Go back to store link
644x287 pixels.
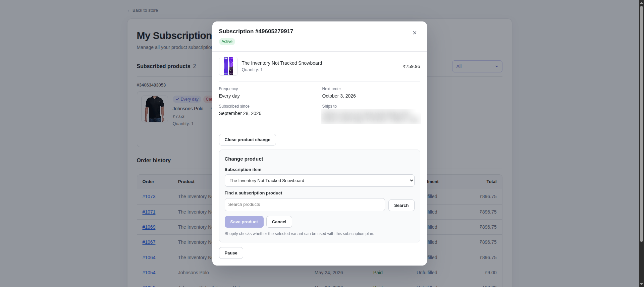pos(143,10)
